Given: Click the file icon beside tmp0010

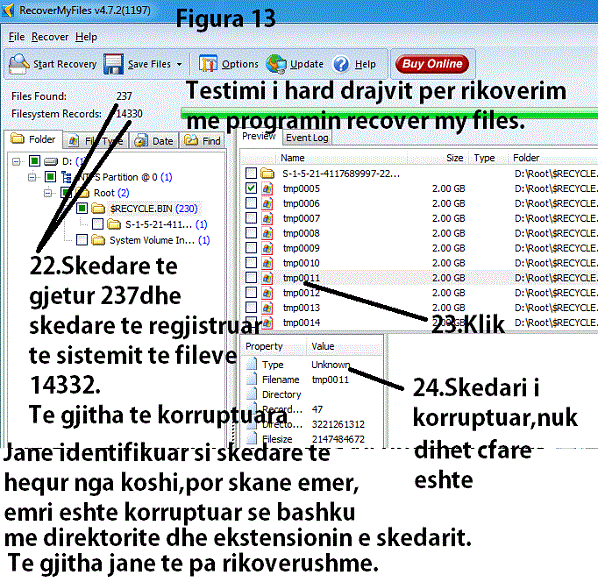Looking at the screenshot, I should pos(267,263).
